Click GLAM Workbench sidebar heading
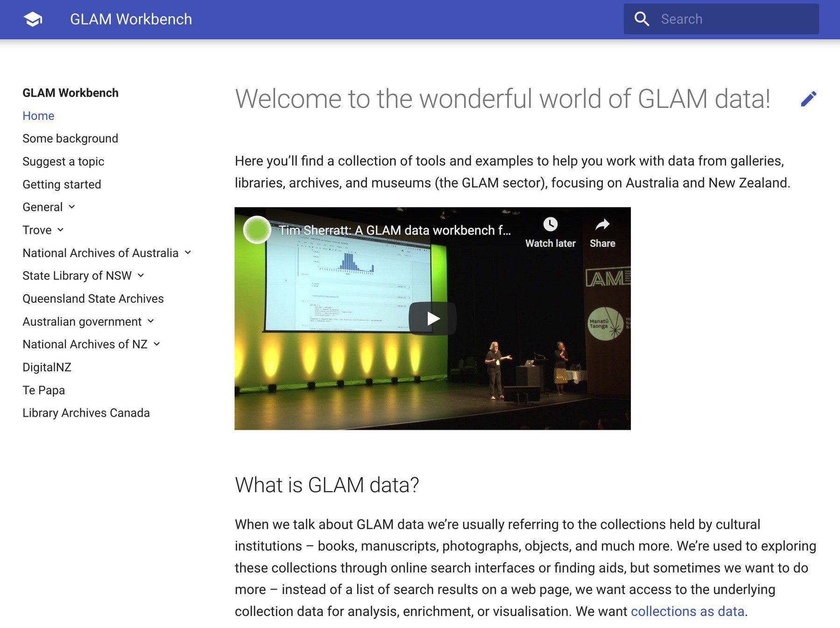 pos(71,93)
